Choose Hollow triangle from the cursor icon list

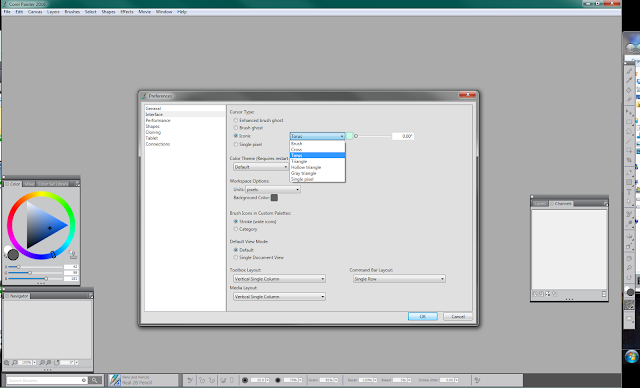318,167
